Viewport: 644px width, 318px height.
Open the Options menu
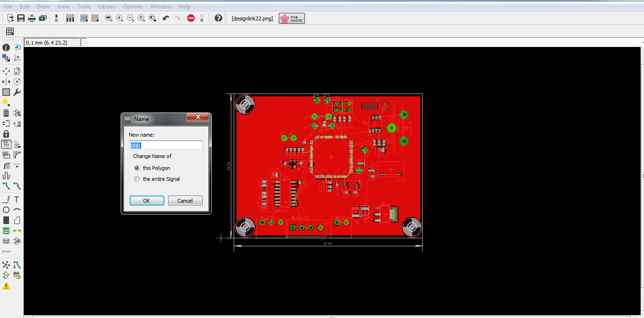click(133, 7)
